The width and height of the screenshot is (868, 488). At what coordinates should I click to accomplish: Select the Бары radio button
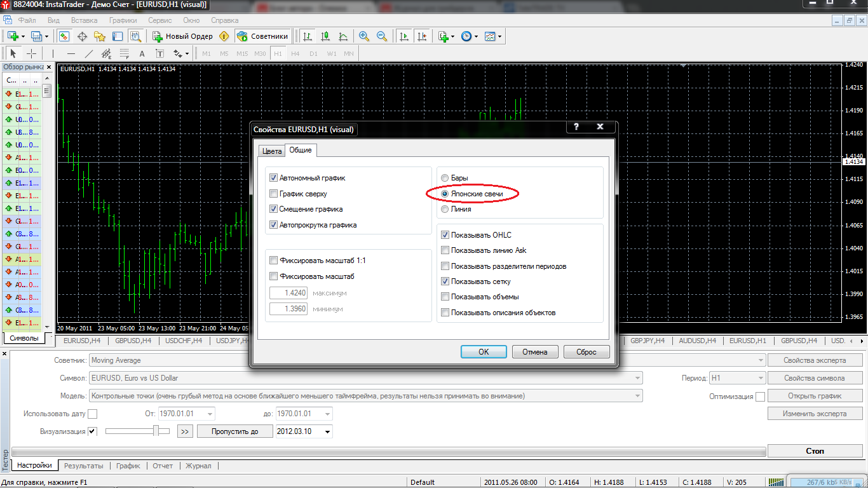pos(445,178)
